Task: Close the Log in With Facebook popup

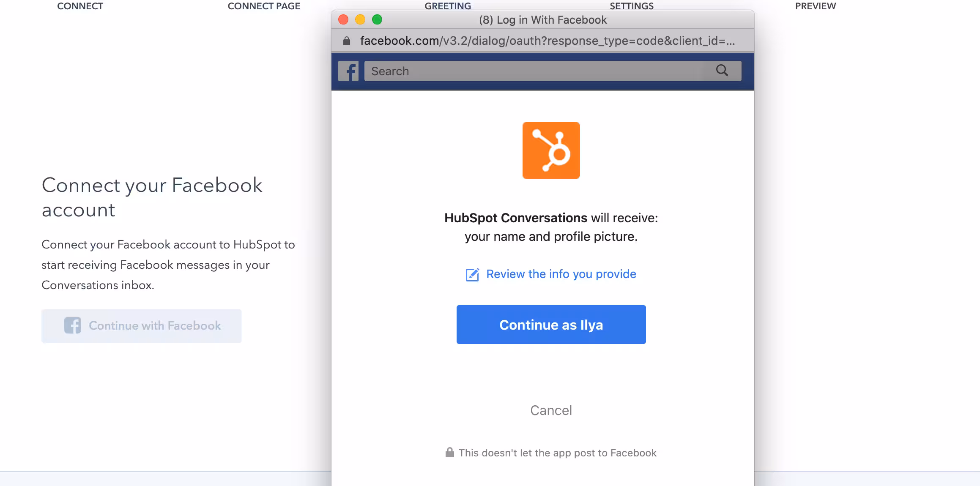Action: coord(343,20)
